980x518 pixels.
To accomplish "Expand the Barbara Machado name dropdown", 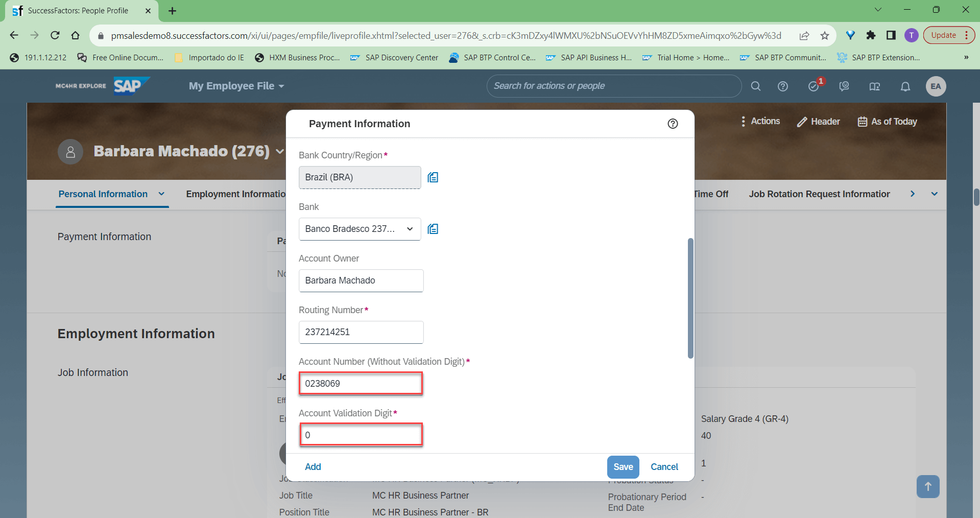I will [x=279, y=152].
